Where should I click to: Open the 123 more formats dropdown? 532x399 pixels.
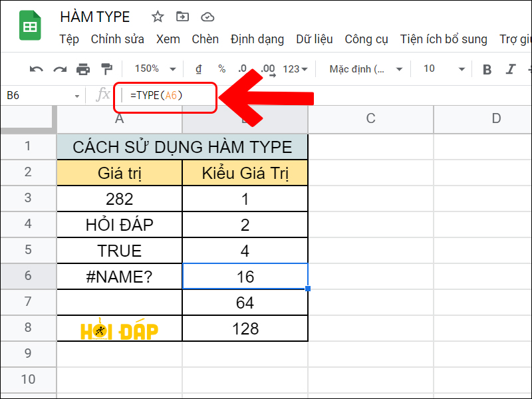click(295, 69)
